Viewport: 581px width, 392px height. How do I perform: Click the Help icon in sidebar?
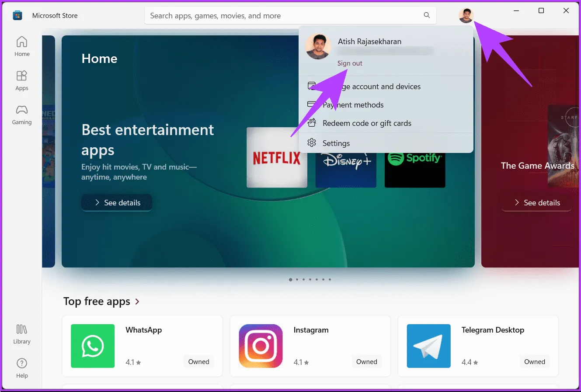click(x=22, y=368)
